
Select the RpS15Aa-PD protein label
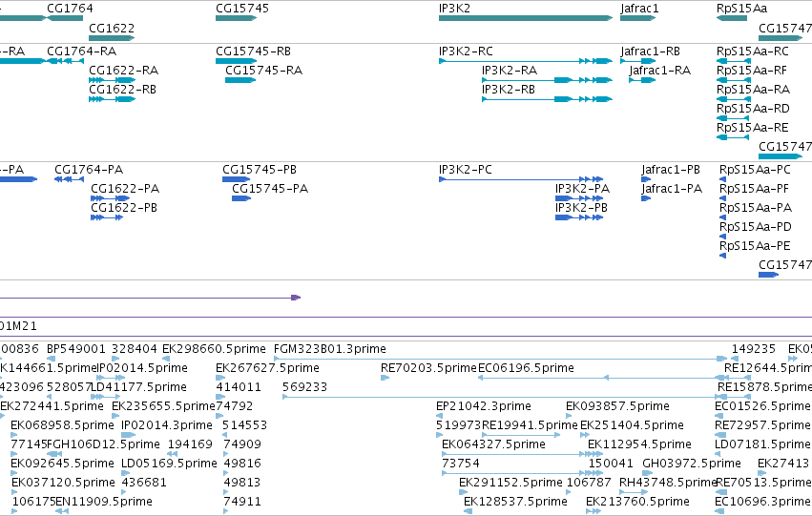756,227
